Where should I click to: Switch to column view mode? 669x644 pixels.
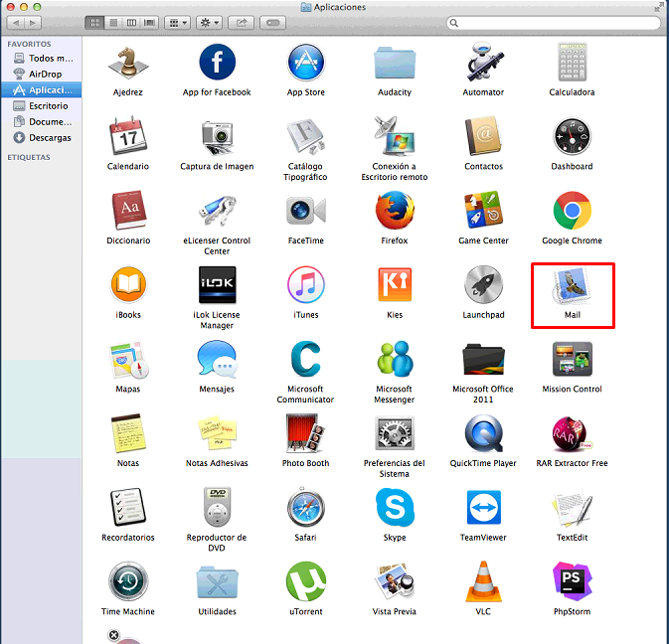pos(131,23)
